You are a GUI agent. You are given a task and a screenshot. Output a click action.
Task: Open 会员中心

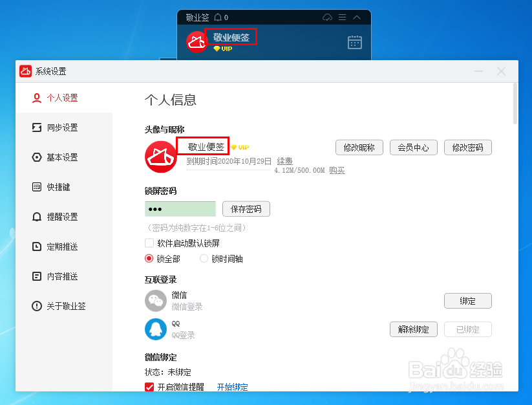click(413, 148)
